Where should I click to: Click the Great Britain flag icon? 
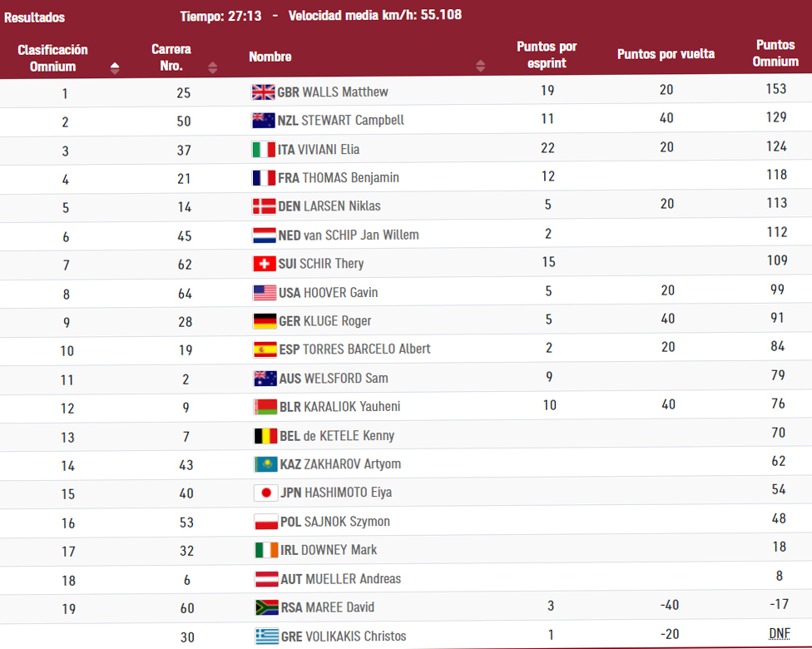coord(263,92)
